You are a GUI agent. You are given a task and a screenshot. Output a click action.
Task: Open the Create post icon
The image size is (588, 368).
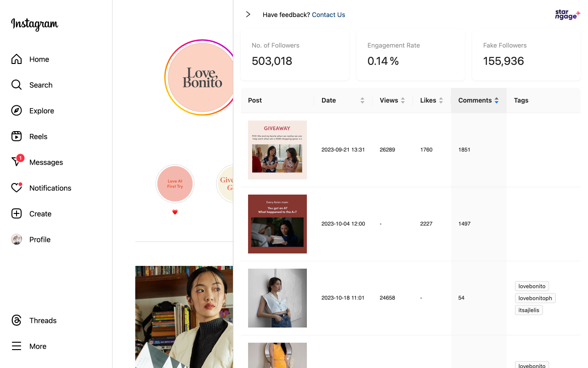41,213
